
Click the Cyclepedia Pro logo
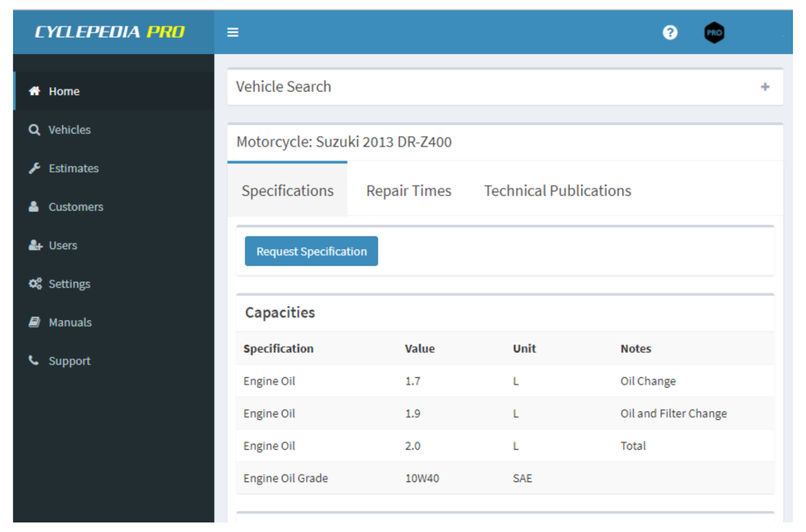coord(110,32)
